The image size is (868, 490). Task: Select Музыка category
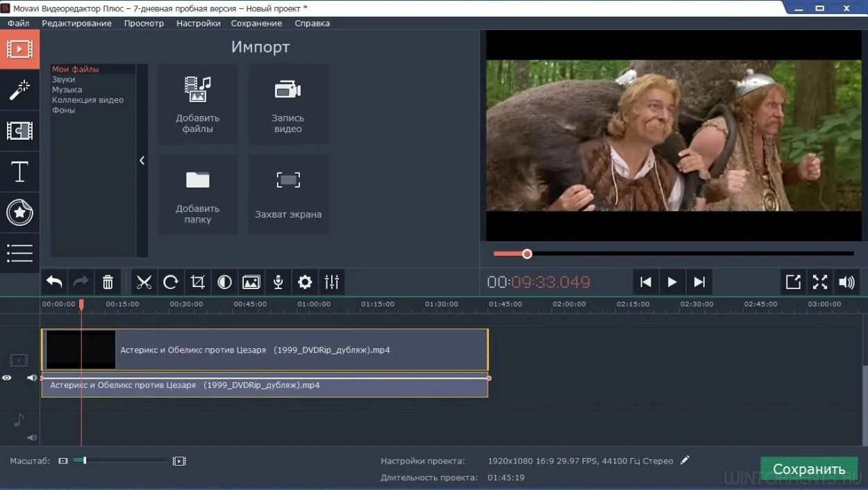(x=67, y=90)
